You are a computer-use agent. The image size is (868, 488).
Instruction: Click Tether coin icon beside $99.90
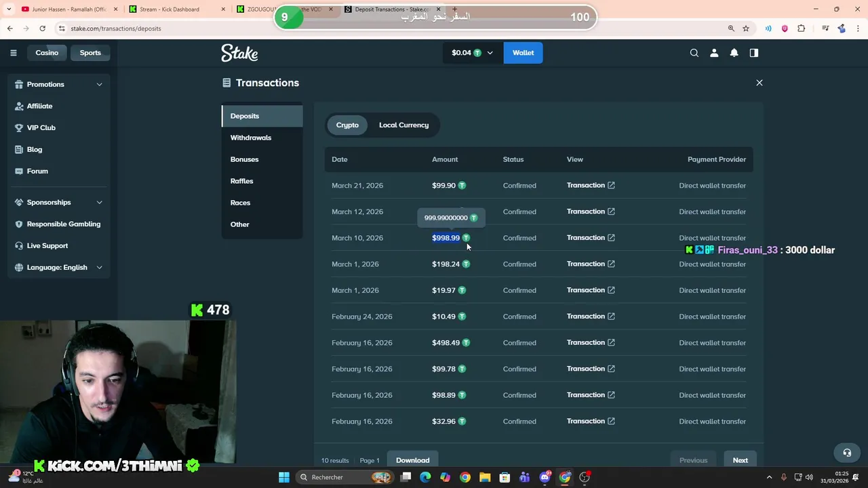(462, 185)
